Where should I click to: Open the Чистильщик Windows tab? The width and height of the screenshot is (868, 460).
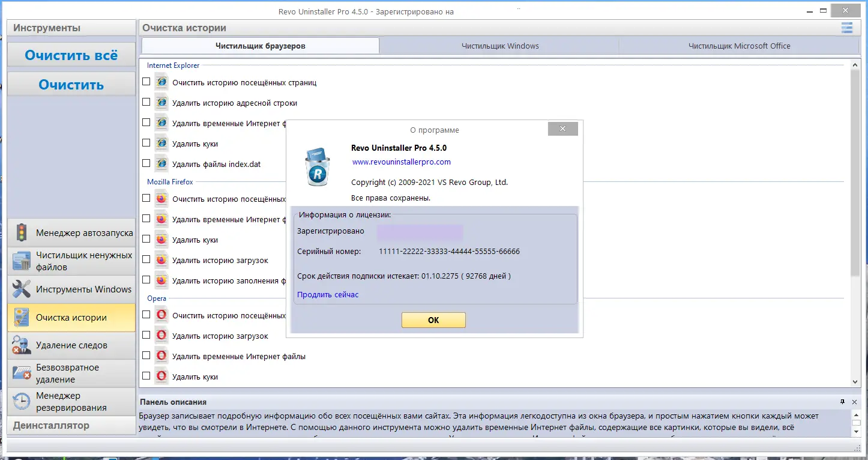500,46
